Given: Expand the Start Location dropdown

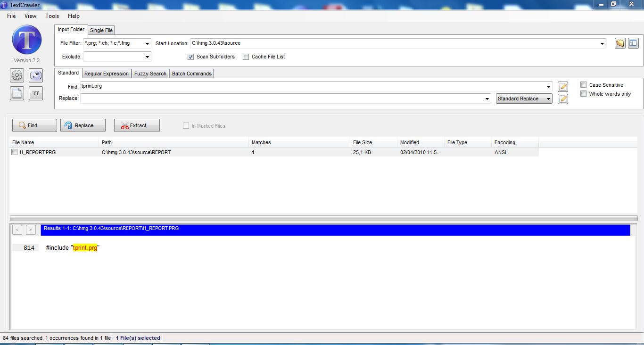Looking at the screenshot, I should [x=602, y=43].
